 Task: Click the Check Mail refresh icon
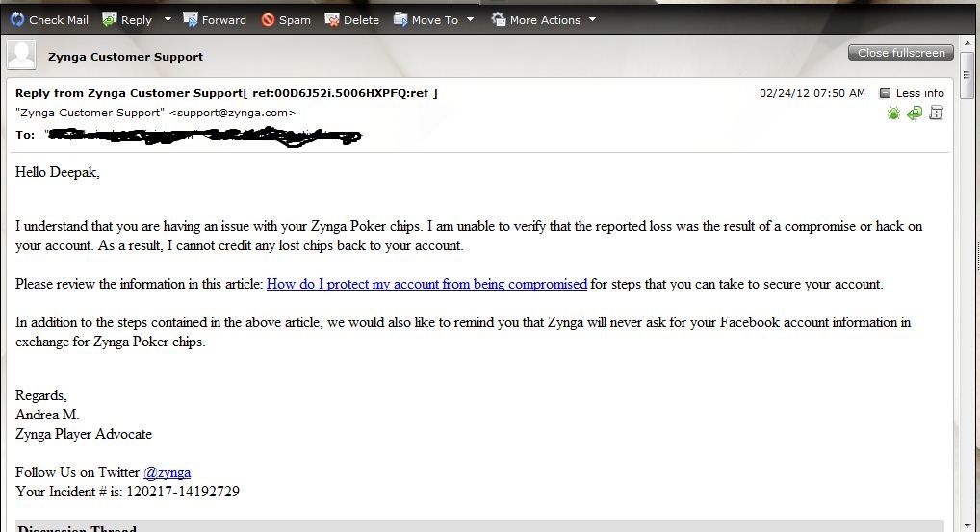point(17,20)
